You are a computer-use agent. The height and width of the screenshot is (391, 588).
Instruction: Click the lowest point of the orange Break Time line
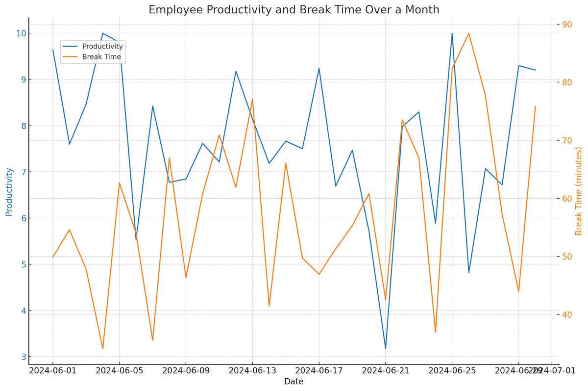point(103,349)
